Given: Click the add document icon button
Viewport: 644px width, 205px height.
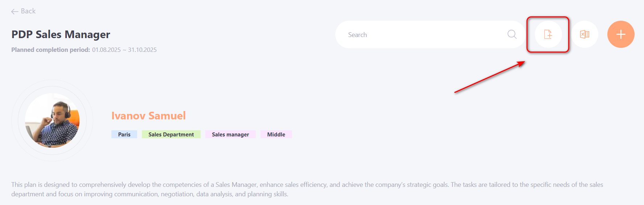Looking at the screenshot, I should pos(548,34).
